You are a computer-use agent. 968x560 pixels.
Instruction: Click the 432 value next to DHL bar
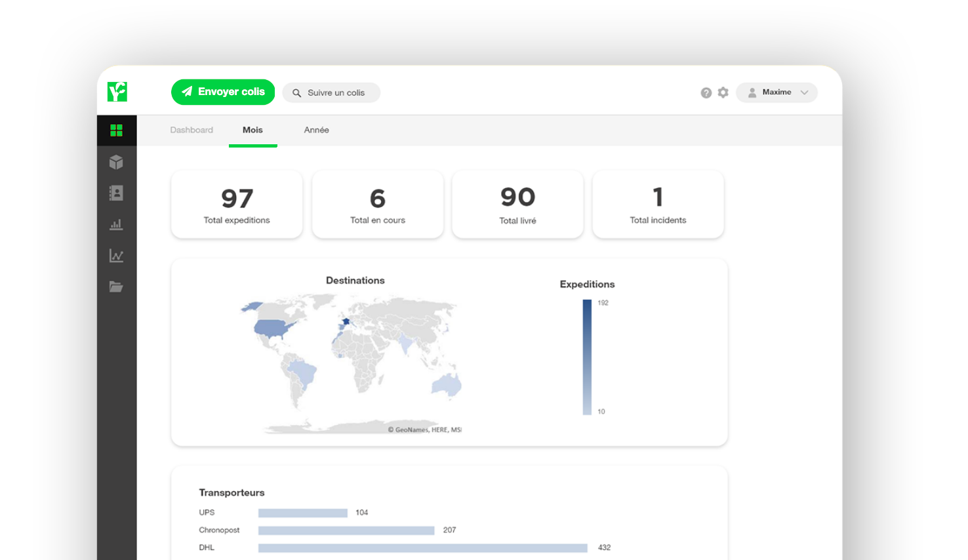(x=604, y=548)
